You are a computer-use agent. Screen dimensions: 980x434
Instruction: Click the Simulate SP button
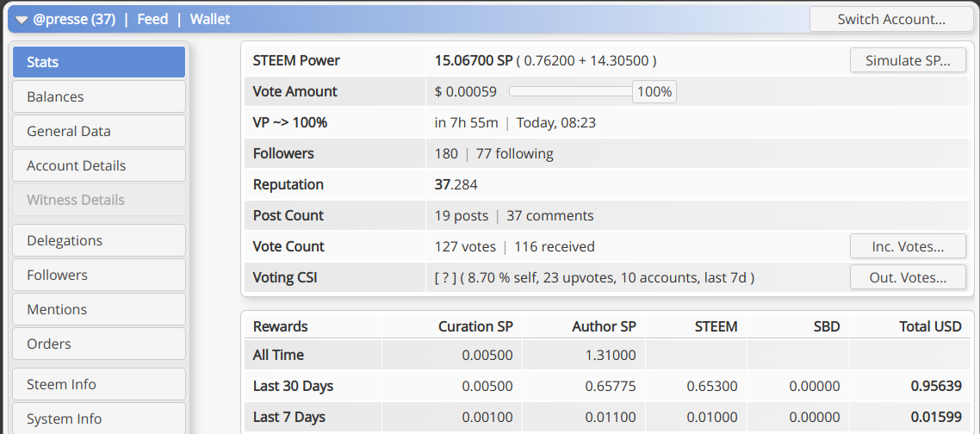[908, 60]
